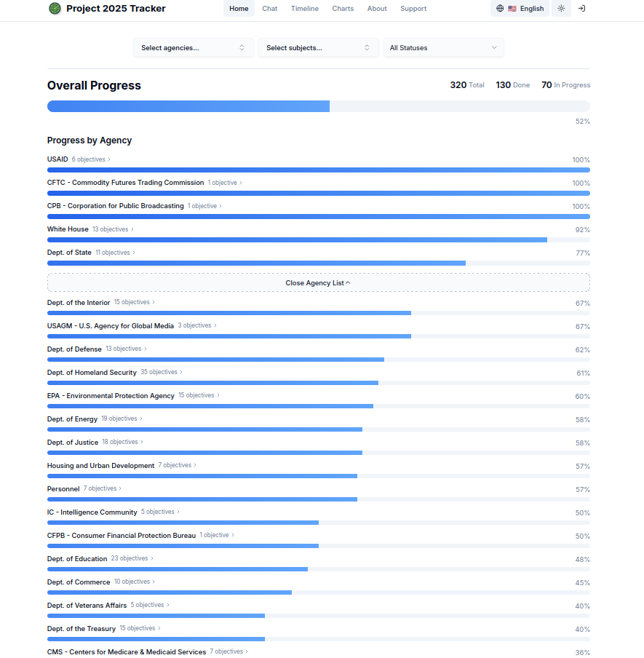Click the sign-in arrow icon
644x658 pixels.
point(582,9)
